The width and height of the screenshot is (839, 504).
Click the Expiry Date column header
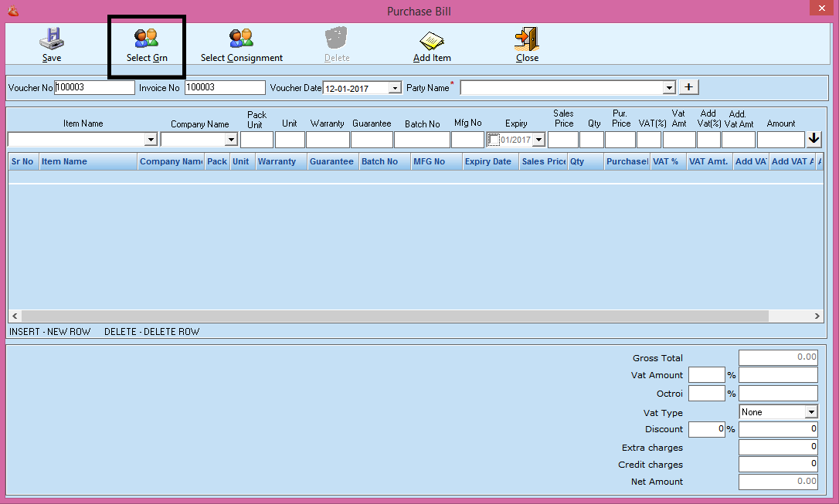[490, 161]
